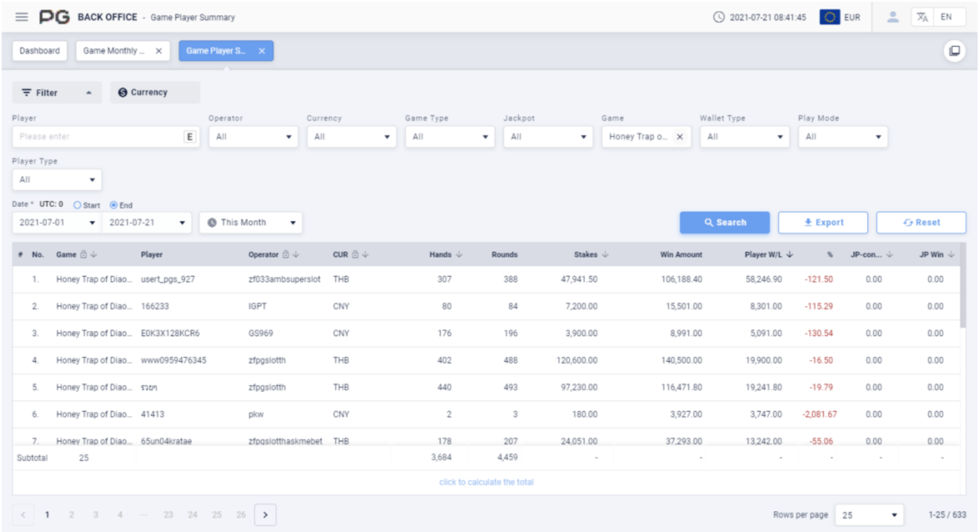Viewport: 980px width, 532px height.
Task: Click the Player text input field
Action: click(x=99, y=137)
